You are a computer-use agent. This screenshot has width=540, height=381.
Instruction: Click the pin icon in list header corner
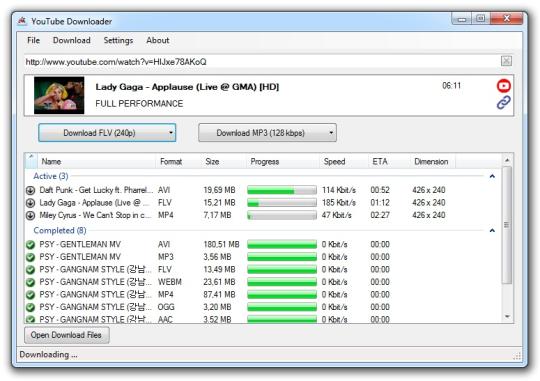(x=31, y=157)
